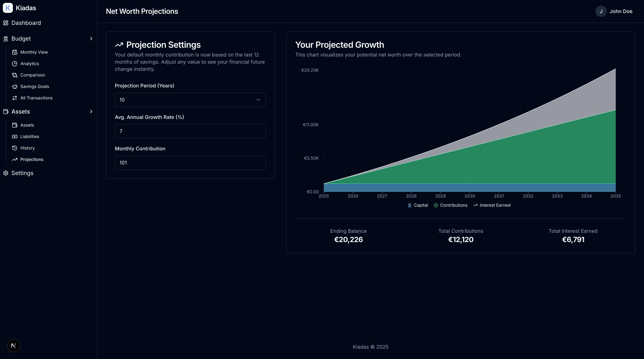This screenshot has height=359, width=644.
Task: Click the Monthly Contribution input field
Action: 190,163
